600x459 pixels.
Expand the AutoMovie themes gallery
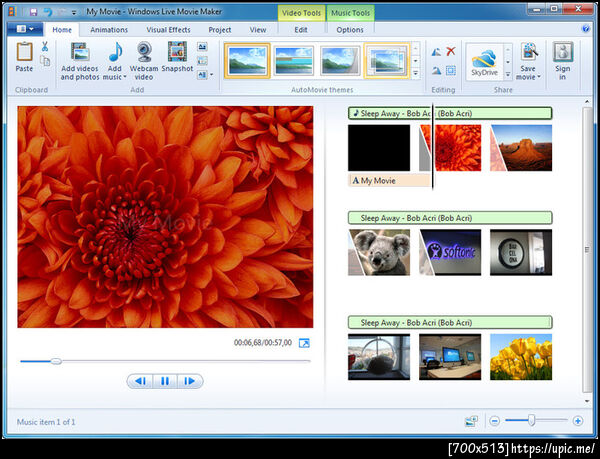pos(416,73)
